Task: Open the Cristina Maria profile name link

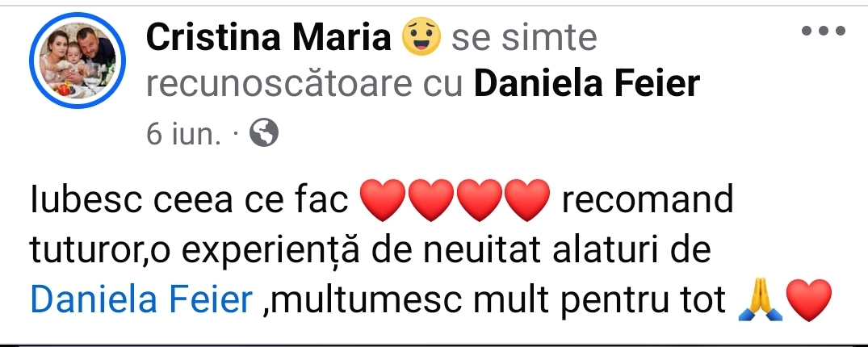Action: pos(269,37)
